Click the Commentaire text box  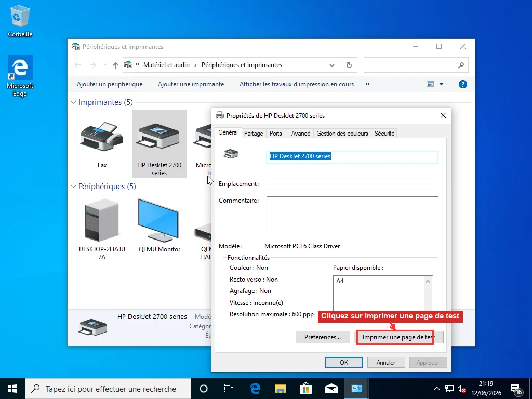coord(352,216)
